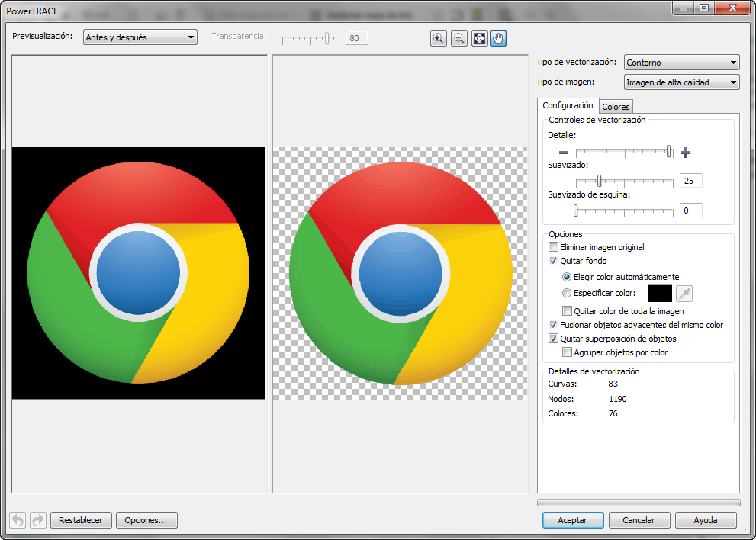Enable the Eliminar imagen original checkbox

tap(553, 246)
